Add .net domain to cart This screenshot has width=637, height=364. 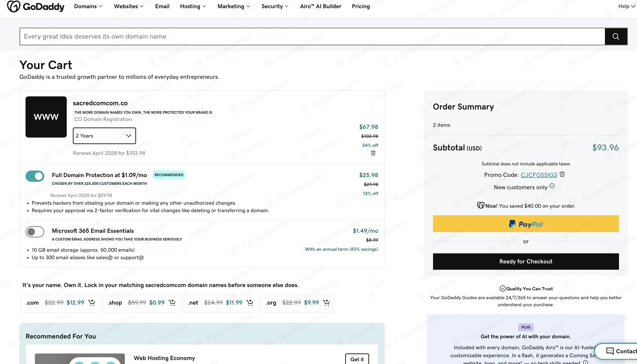pos(250,302)
